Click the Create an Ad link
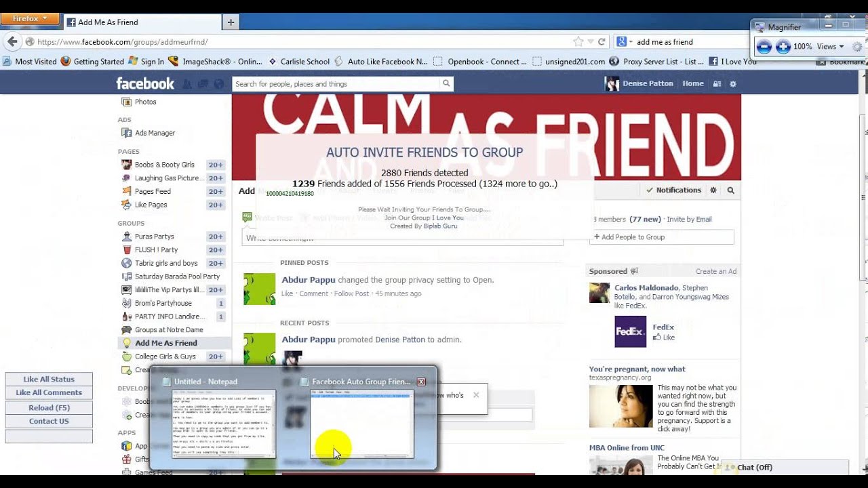This screenshot has height=488, width=868. pyautogui.click(x=715, y=271)
